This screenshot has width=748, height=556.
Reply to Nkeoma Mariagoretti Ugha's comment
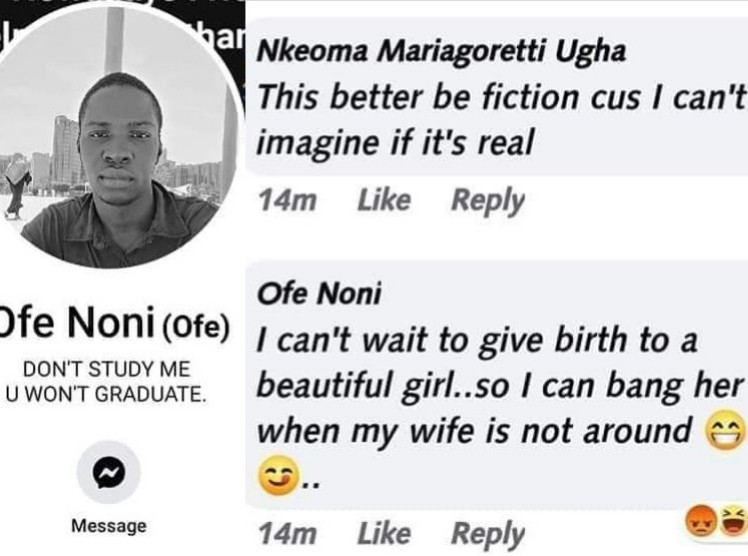(x=487, y=201)
